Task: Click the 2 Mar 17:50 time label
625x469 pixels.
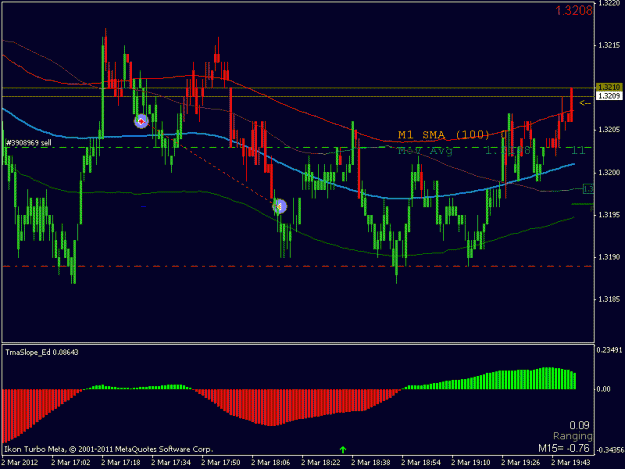Action: coord(220,463)
